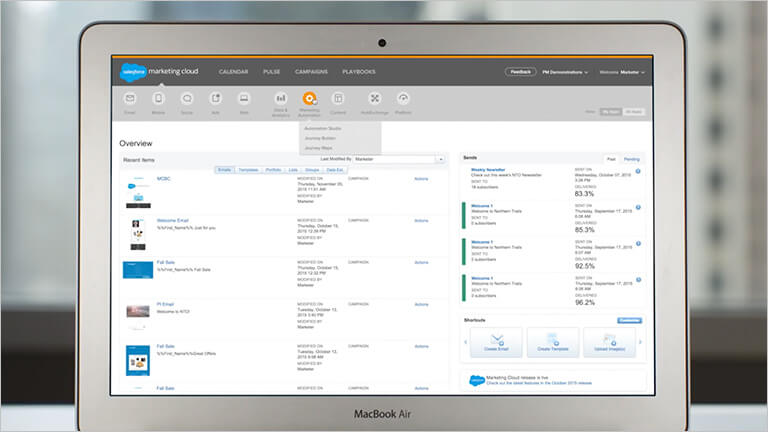The height and width of the screenshot is (432, 768).
Task: Open the Platform app icon
Action: coord(403,99)
